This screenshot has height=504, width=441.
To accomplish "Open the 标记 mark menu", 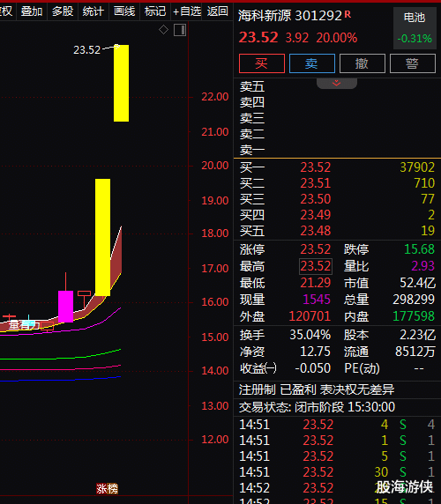I will [155, 11].
